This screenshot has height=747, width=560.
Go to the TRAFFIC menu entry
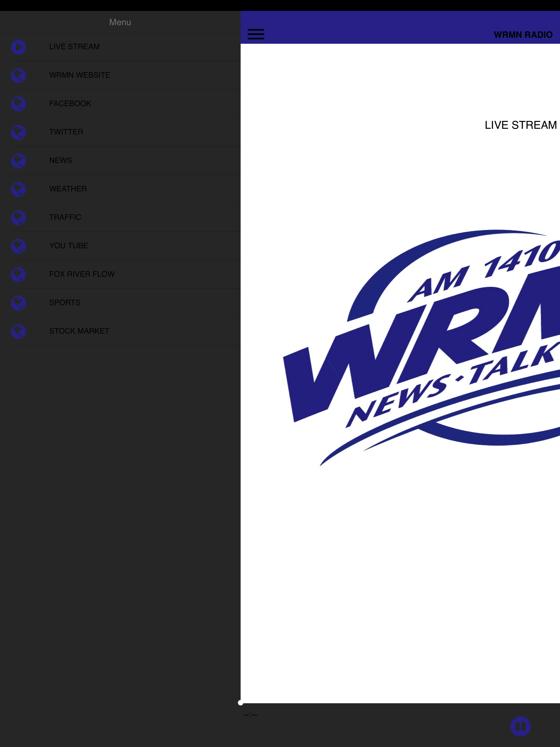(x=120, y=217)
